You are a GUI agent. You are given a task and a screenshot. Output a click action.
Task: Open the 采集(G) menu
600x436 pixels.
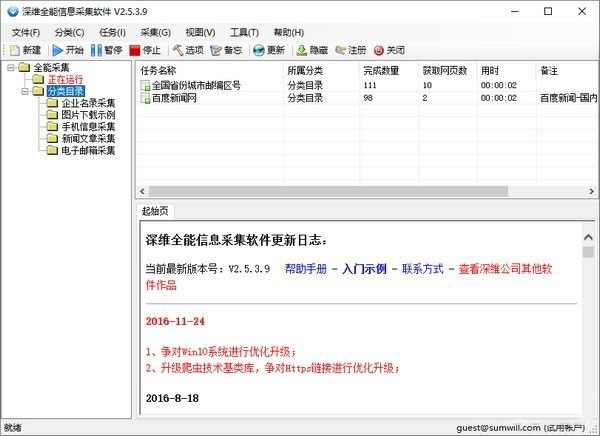click(x=155, y=33)
